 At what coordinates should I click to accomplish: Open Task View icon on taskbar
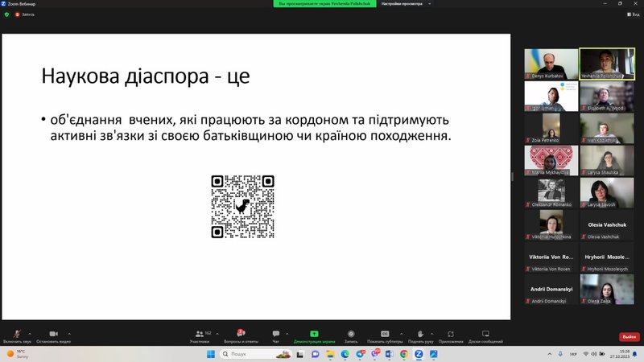tap(300, 354)
